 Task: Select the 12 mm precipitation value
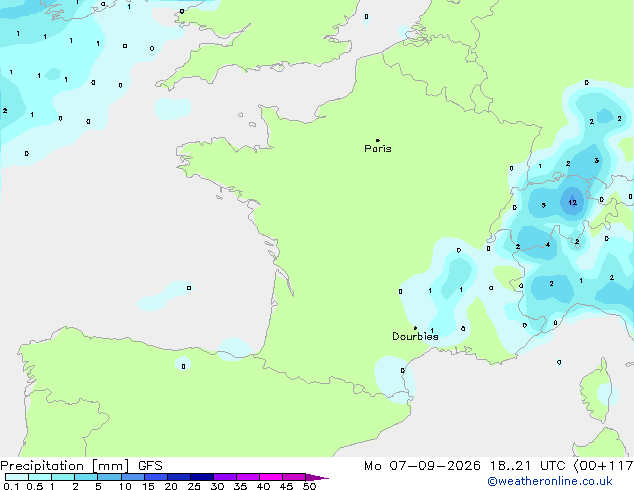click(x=573, y=202)
